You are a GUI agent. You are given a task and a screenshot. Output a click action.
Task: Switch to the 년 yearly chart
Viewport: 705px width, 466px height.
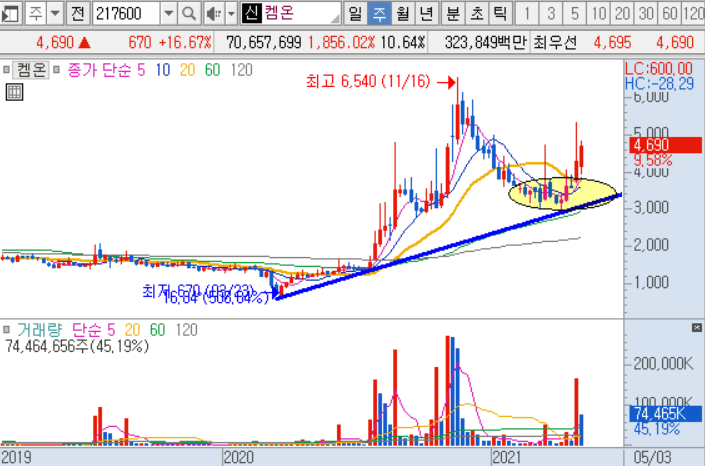(x=427, y=13)
